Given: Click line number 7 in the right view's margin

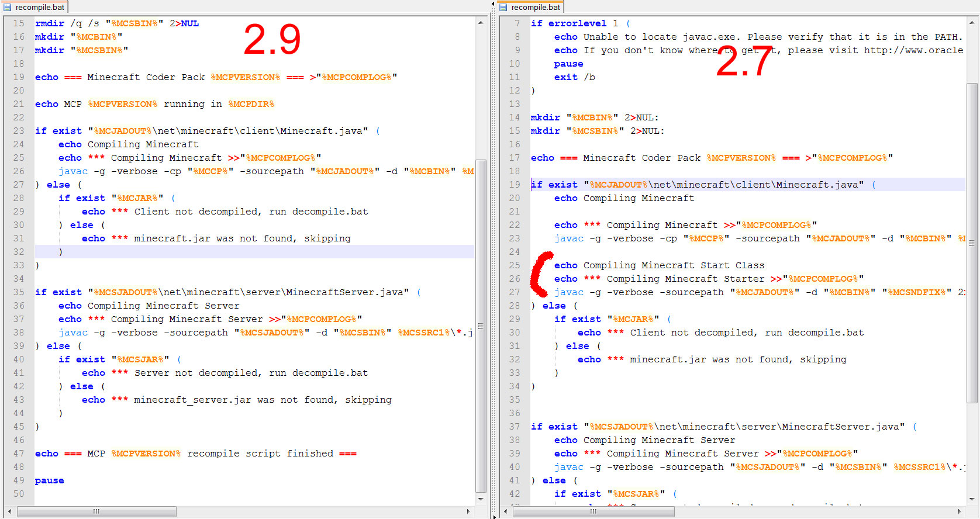Looking at the screenshot, I should (517, 23).
